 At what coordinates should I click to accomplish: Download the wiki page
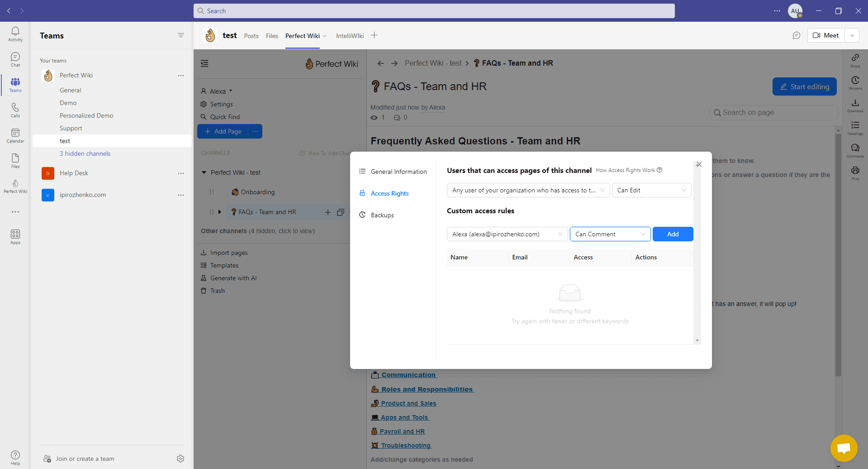point(855,105)
